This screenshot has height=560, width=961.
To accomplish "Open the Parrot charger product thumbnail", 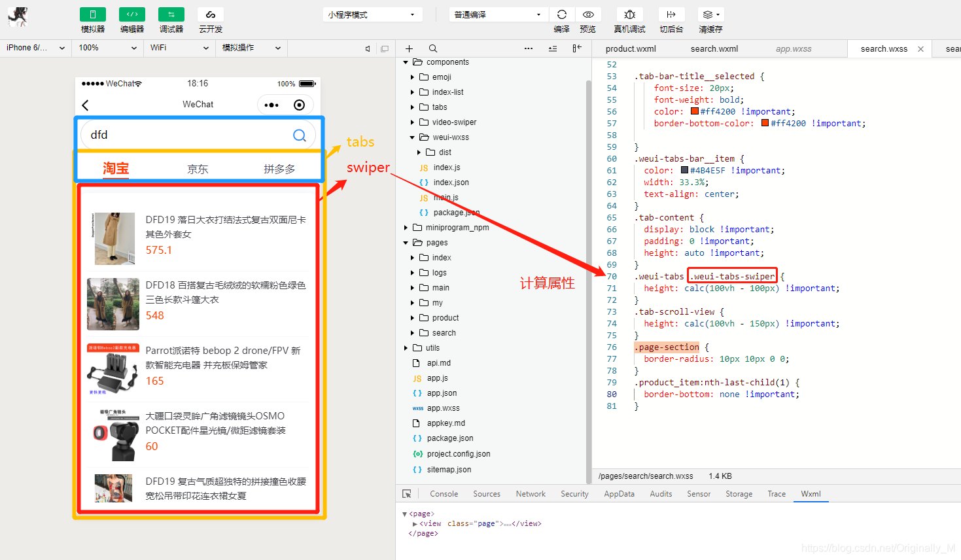I will pos(113,370).
